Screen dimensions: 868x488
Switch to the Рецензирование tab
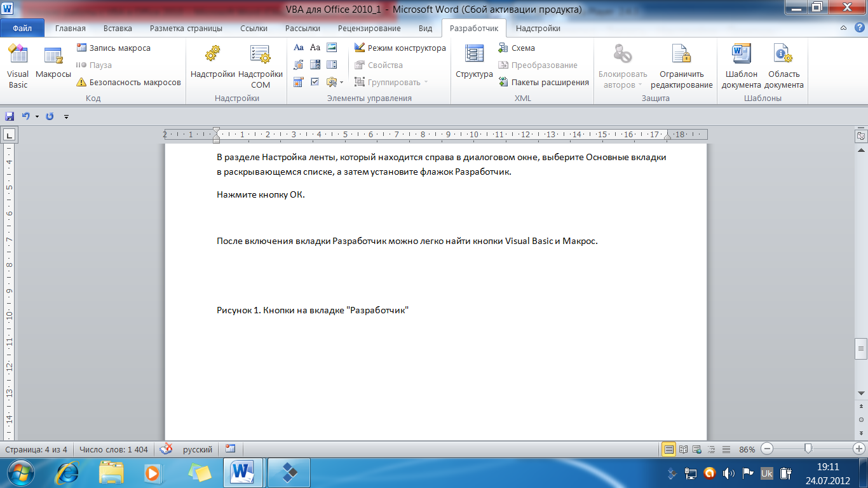[x=369, y=29]
